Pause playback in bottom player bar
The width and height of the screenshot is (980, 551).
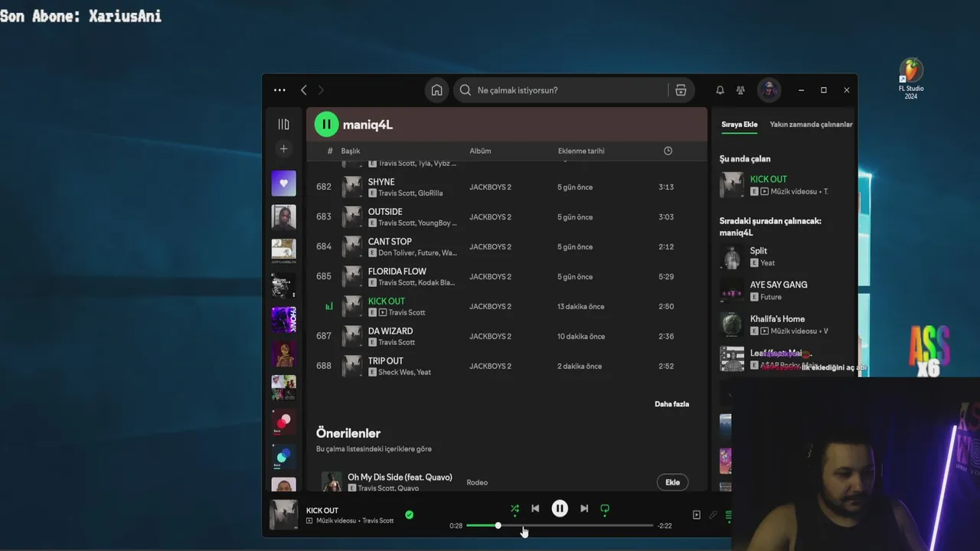tap(560, 508)
